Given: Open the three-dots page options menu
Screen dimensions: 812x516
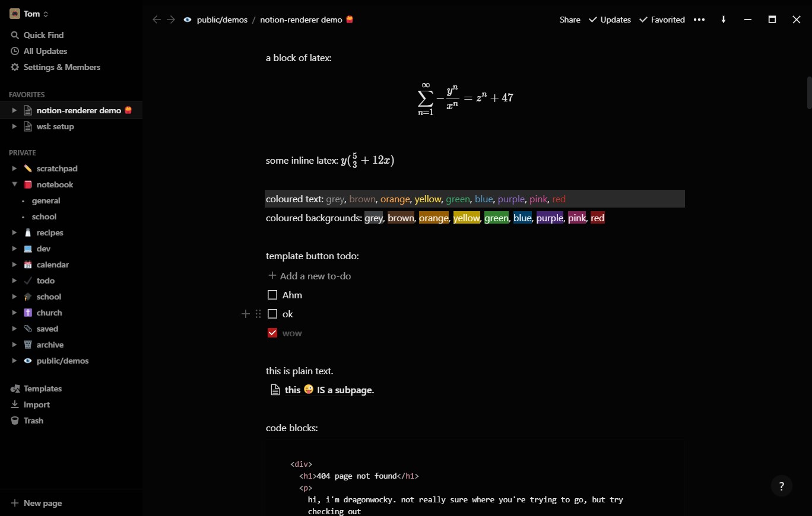Looking at the screenshot, I should [x=699, y=20].
